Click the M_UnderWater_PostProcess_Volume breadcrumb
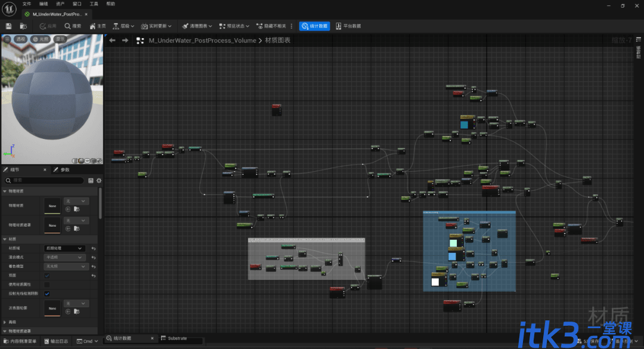 coord(203,41)
